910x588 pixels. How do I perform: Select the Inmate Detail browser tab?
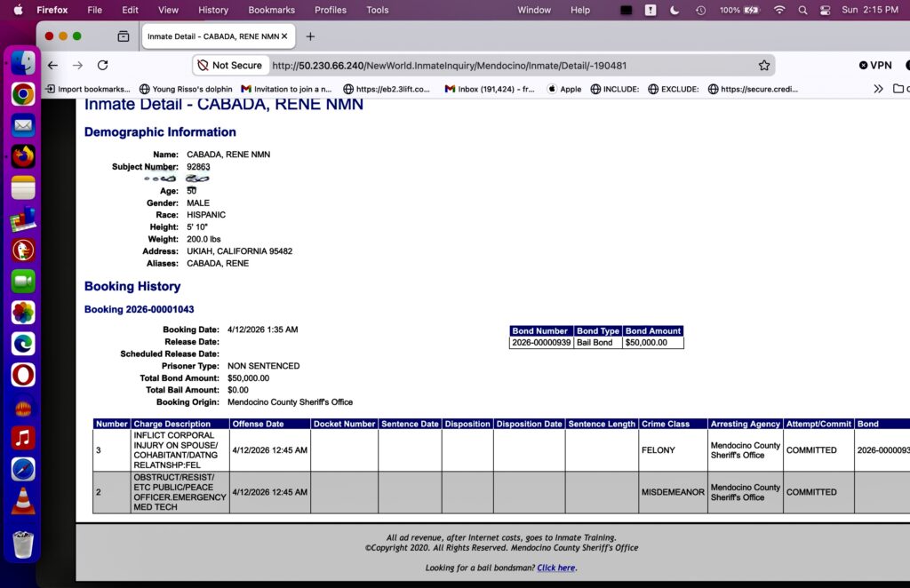click(213, 36)
